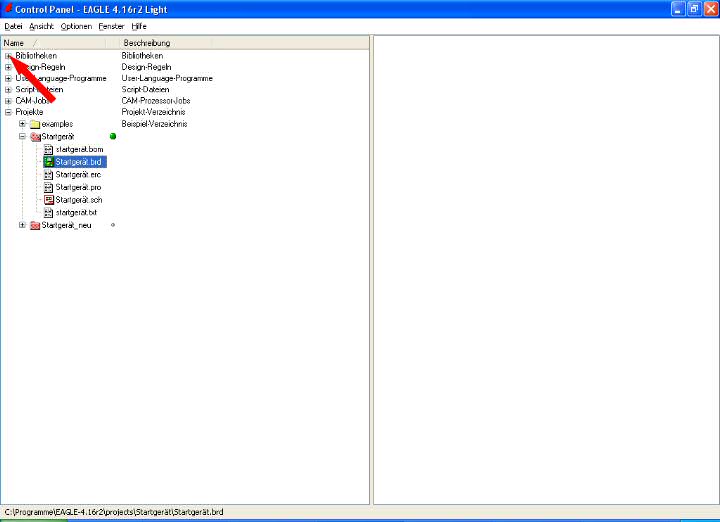Click the Startgerät.erc file icon
720x522 pixels.
tap(48, 174)
